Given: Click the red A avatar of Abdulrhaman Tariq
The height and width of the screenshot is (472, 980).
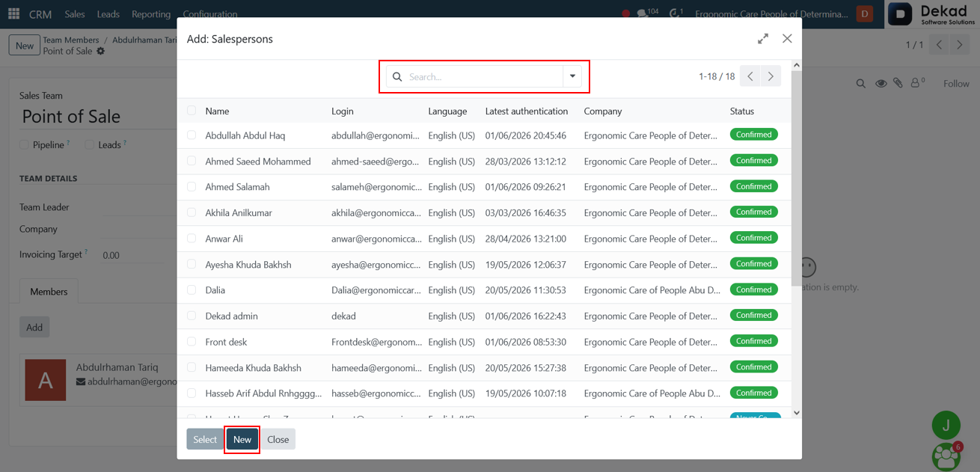Looking at the screenshot, I should (x=46, y=380).
